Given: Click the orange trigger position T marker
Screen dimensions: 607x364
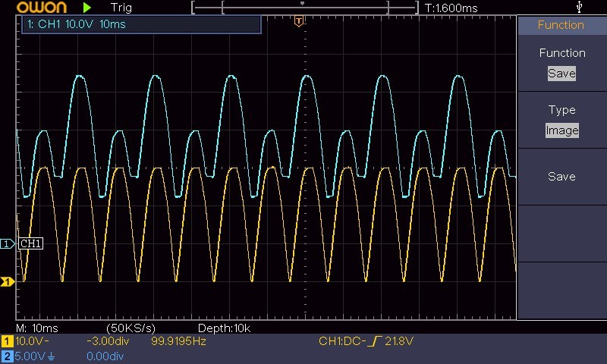Looking at the screenshot, I should [x=298, y=21].
